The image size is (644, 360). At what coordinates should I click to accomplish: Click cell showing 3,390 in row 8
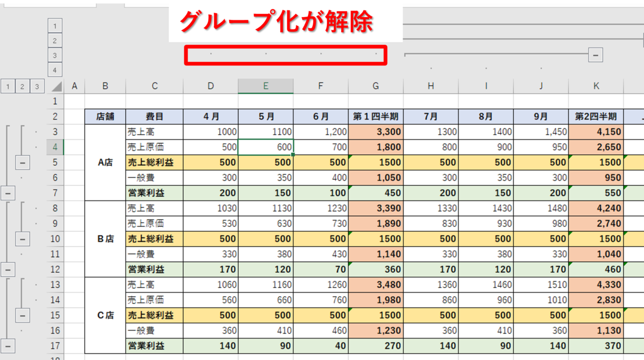[x=375, y=208]
